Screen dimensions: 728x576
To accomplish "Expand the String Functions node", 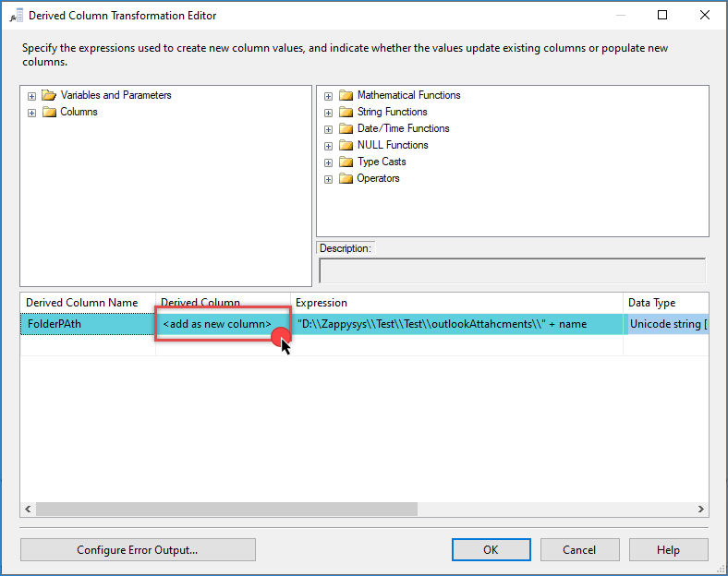I will pos(329,112).
